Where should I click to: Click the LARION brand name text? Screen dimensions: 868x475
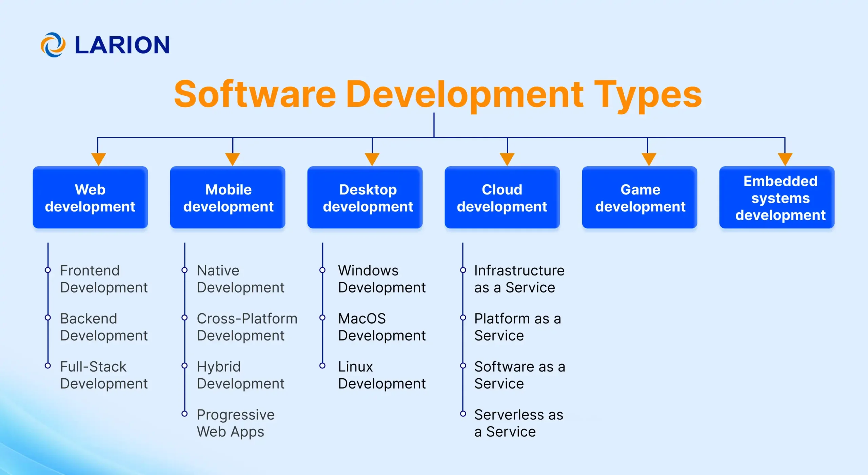coord(122,45)
